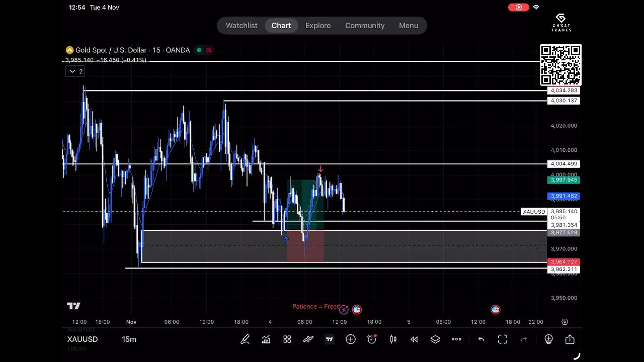
Task: Start bar replay with rewind icon
Action: (x=414, y=339)
